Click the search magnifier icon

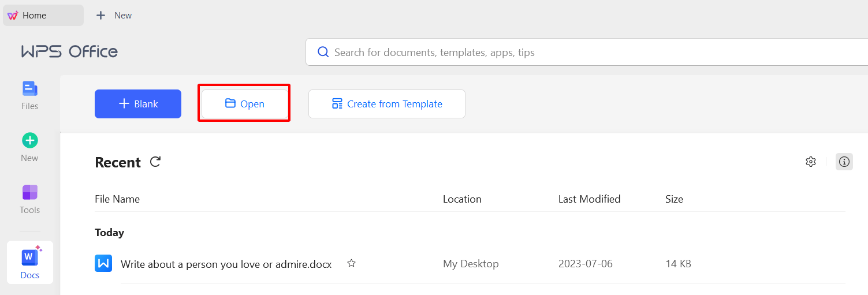pyautogui.click(x=323, y=52)
